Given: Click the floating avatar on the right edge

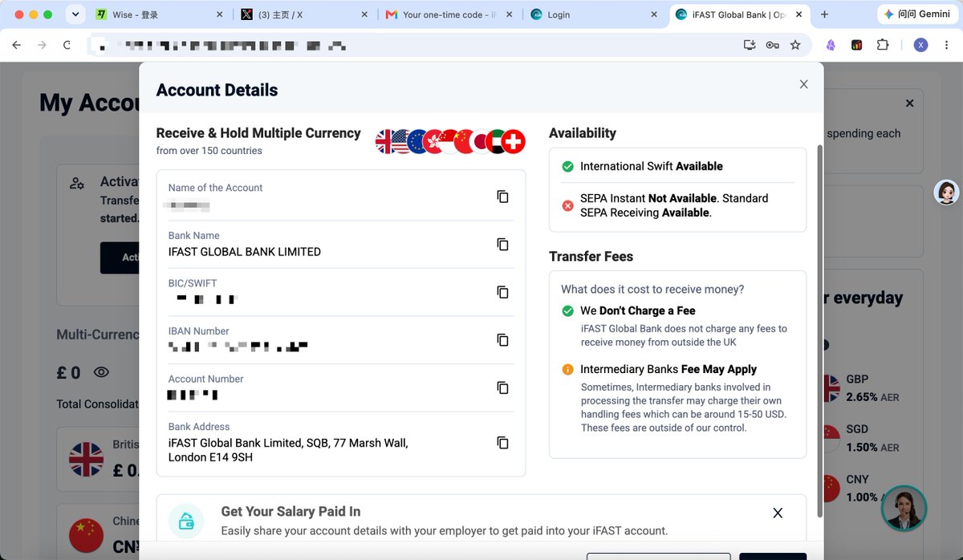Looking at the screenshot, I should [x=947, y=193].
